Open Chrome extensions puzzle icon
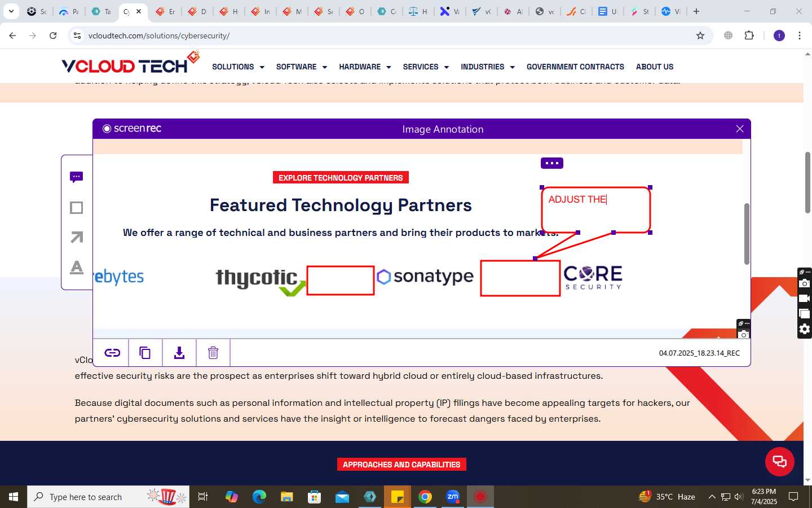This screenshot has width=812, height=508. point(749,36)
